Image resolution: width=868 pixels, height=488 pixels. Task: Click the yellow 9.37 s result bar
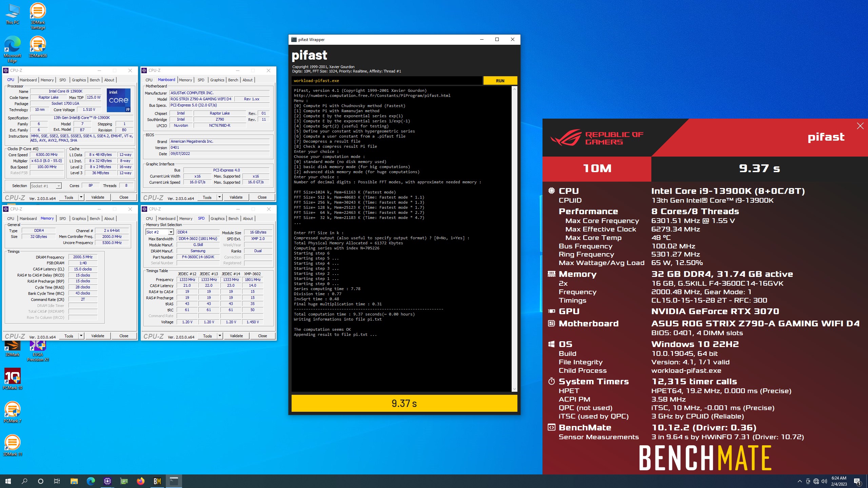pos(404,403)
